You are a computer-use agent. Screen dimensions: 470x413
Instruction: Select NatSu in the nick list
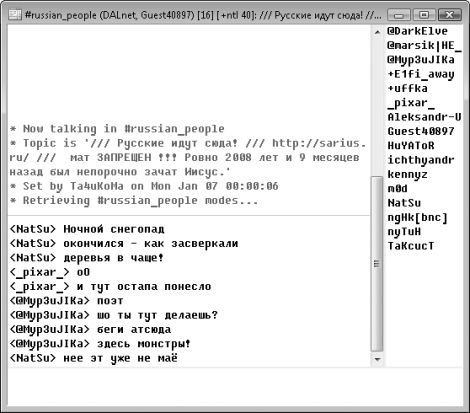click(x=404, y=203)
